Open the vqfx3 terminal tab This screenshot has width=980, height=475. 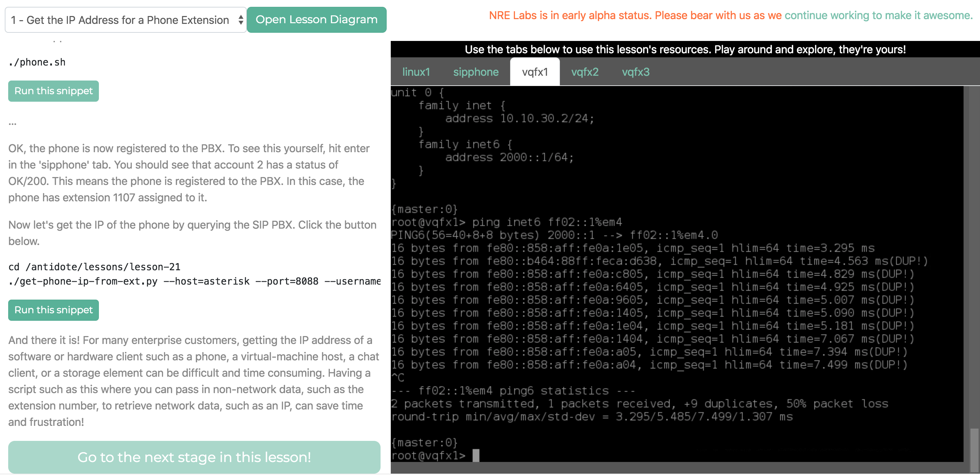click(636, 72)
